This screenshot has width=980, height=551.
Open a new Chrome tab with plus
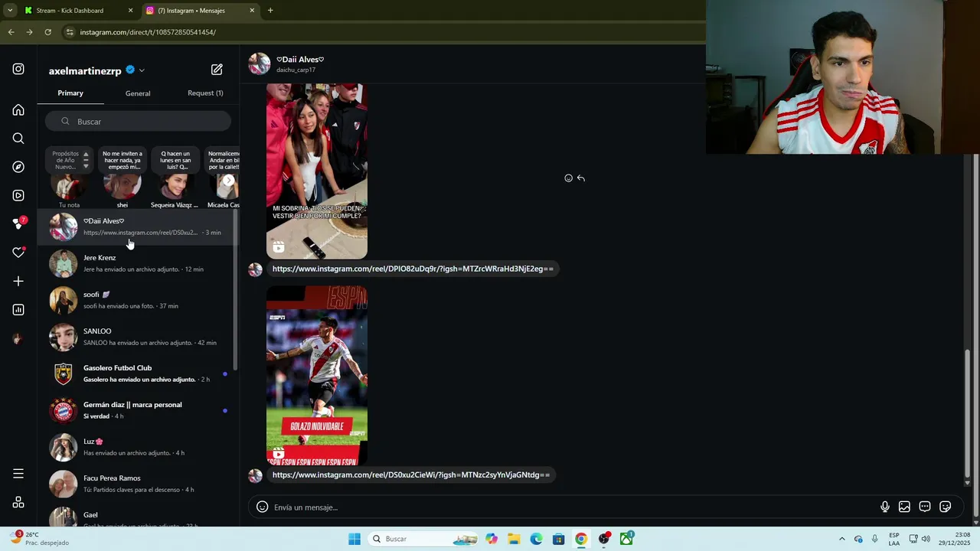coord(270,11)
